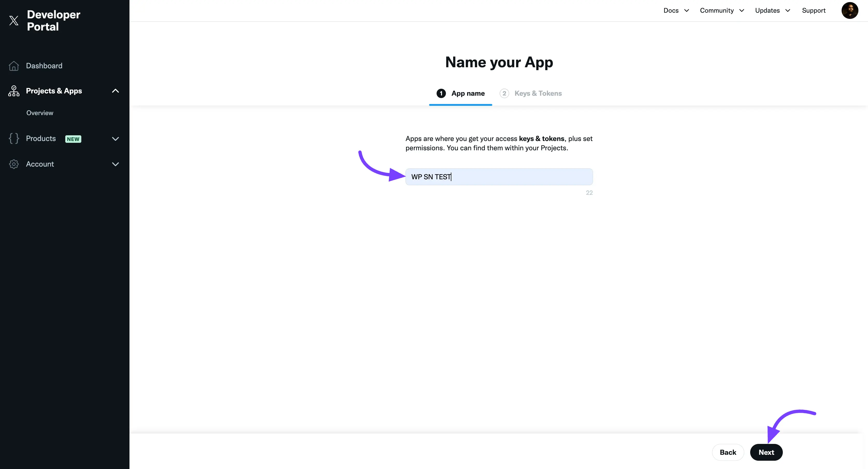The height and width of the screenshot is (469, 868).
Task: Go back using the Back button
Action: (728, 452)
